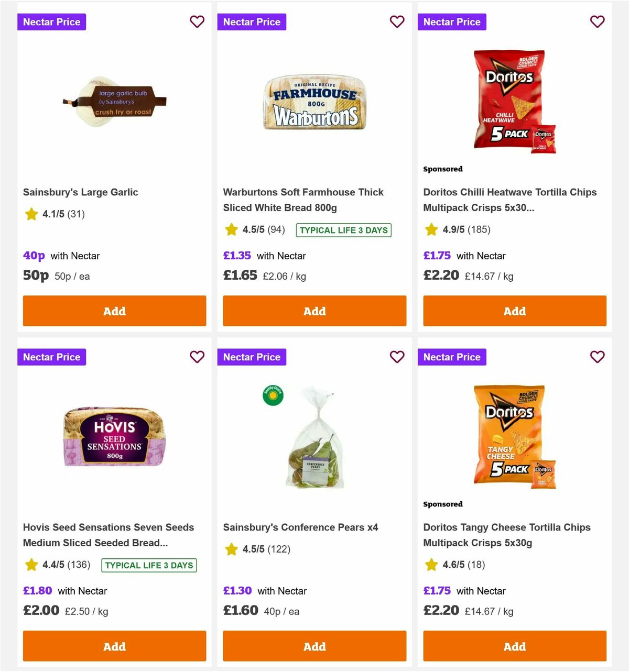
Task: Click the star beside Hovis bread rating
Action: click(x=31, y=565)
